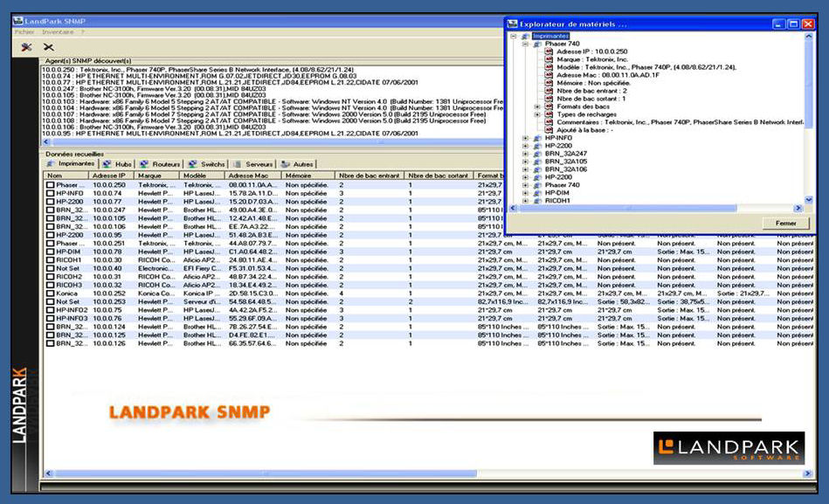Click the property icon beside Modèle : Tektronix, Inc.
This screenshot has height=504, width=829.
tap(549, 67)
